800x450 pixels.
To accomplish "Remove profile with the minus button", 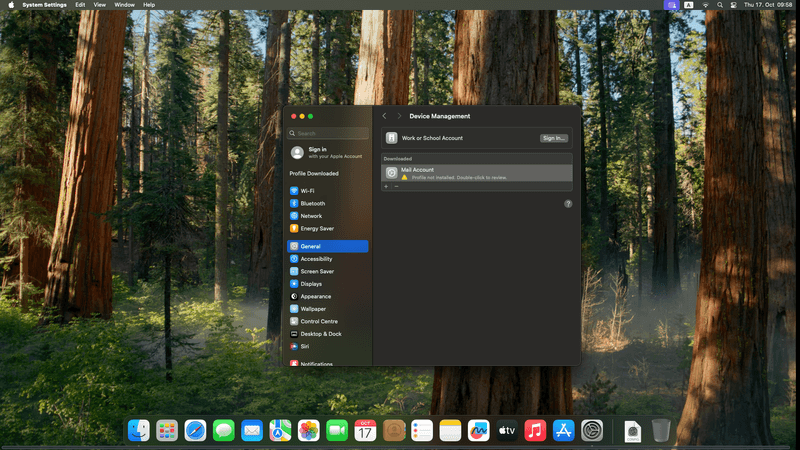I will (x=395, y=186).
